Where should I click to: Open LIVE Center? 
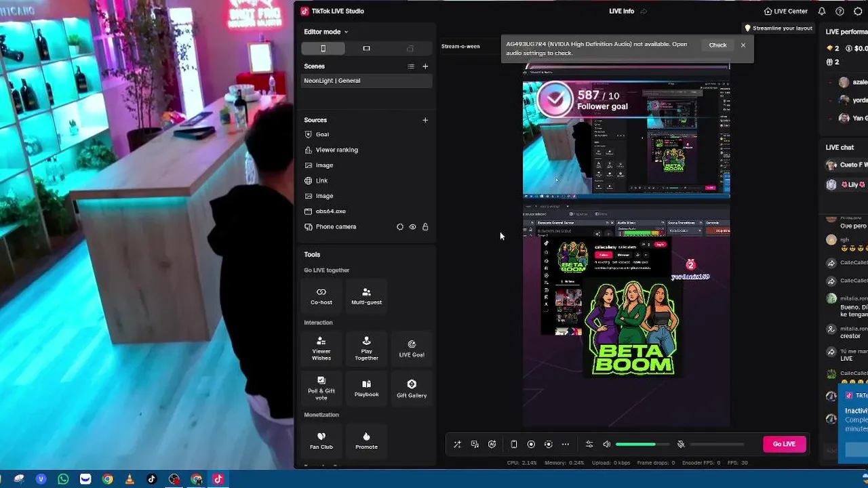point(785,12)
